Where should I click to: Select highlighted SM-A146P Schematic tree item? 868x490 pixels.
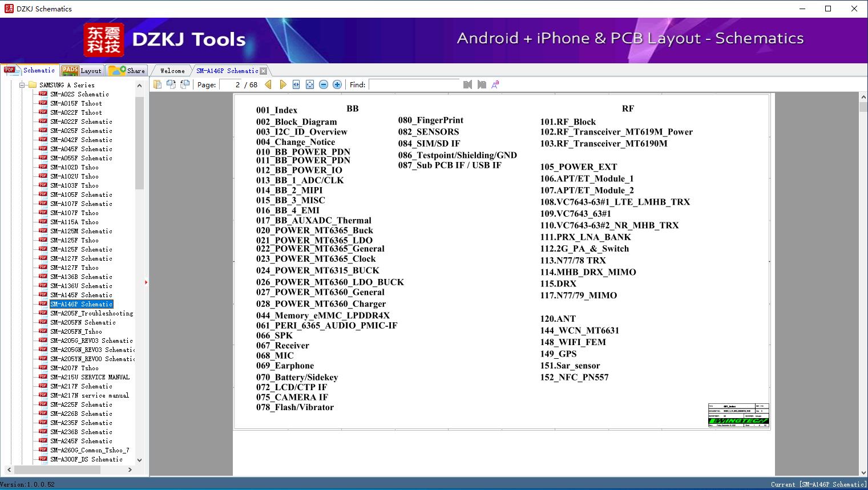point(81,304)
